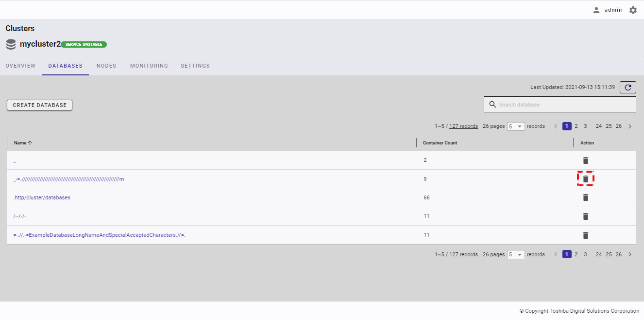
Task: Go to page 2 in bottom pagination
Action: pos(576,254)
